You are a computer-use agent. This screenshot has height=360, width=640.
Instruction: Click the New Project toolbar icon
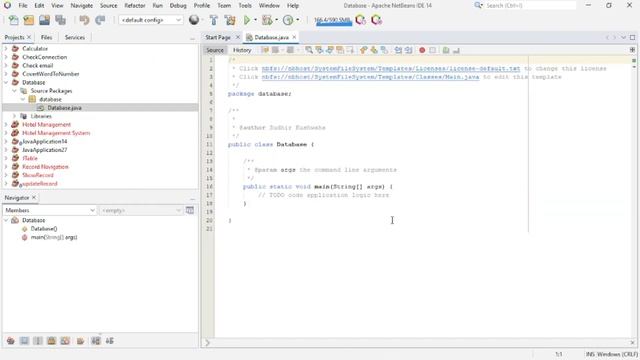[29, 20]
